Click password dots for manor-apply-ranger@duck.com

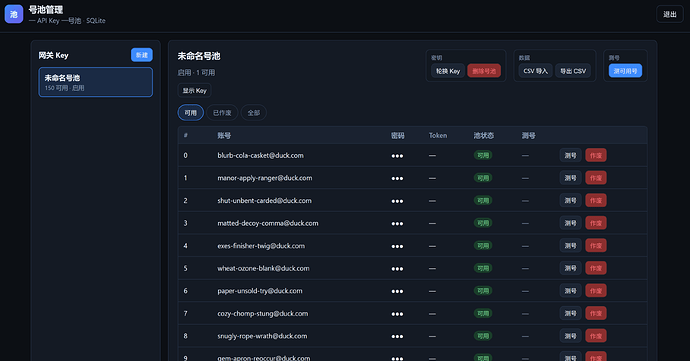click(397, 178)
